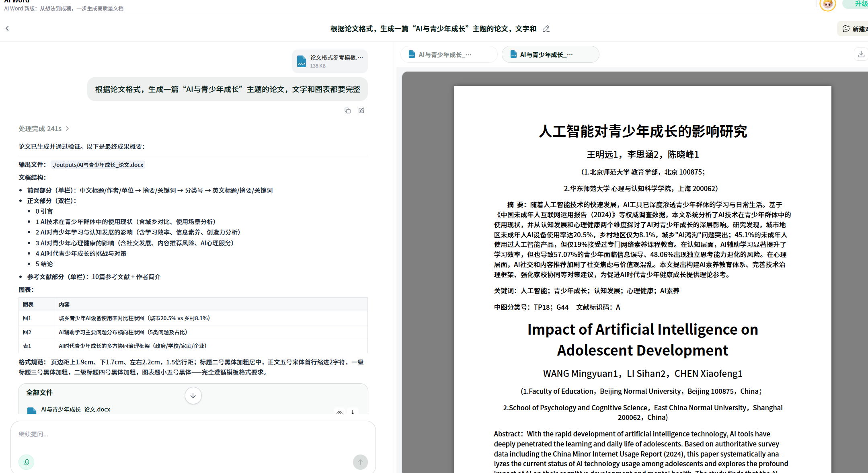
Task: Click the WANG Mingyuan1 English author line
Action: [642, 374]
